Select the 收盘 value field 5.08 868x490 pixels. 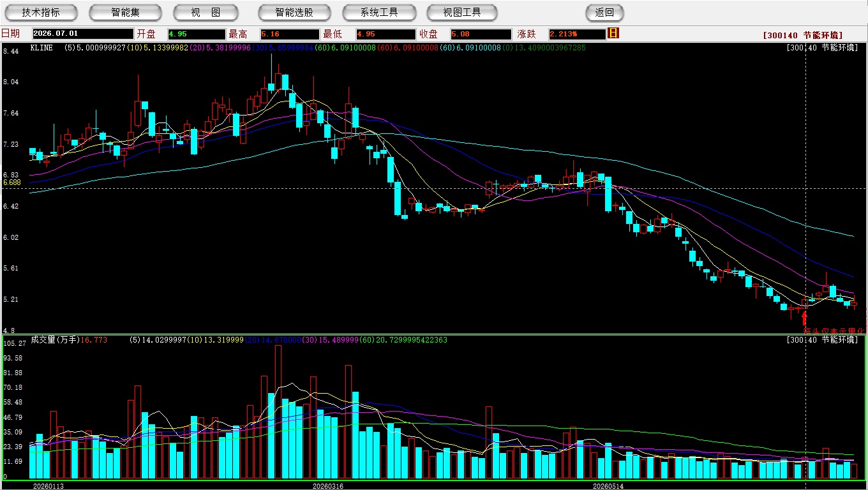click(x=481, y=34)
